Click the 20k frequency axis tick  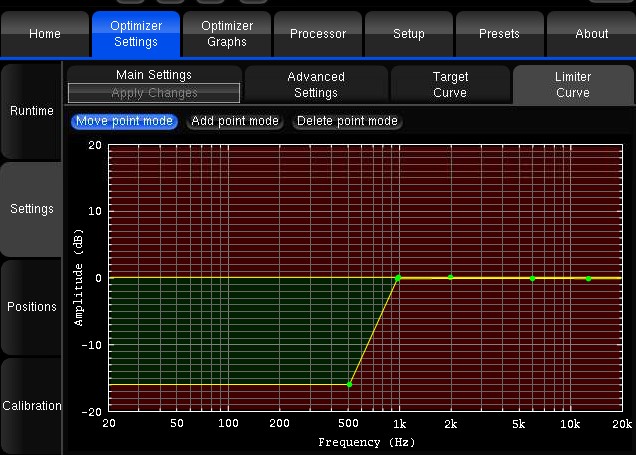click(x=622, y=424)
